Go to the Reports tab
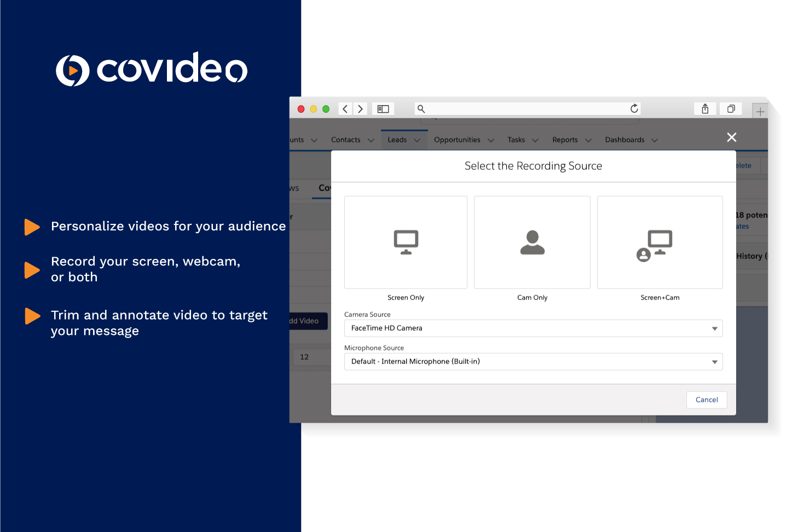Image resolution: width=798 pixels, height=532 pixels. tap(565, 140)
